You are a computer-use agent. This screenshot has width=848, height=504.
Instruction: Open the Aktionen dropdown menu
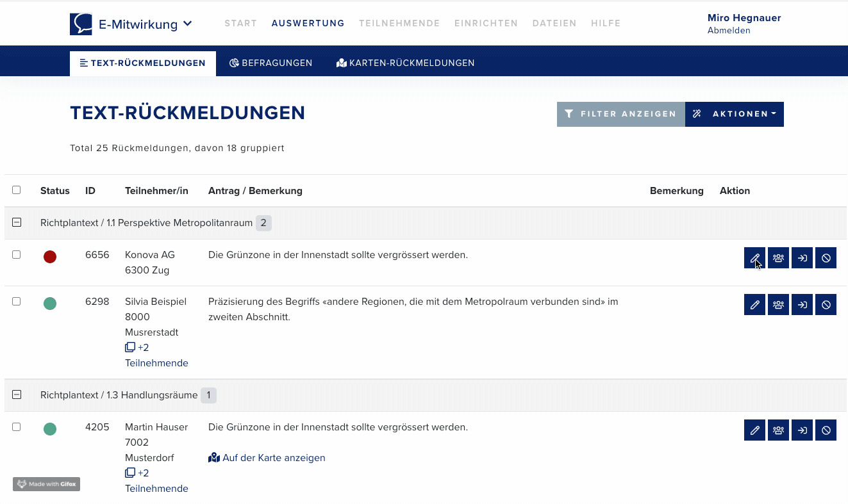tap(735, 114)
